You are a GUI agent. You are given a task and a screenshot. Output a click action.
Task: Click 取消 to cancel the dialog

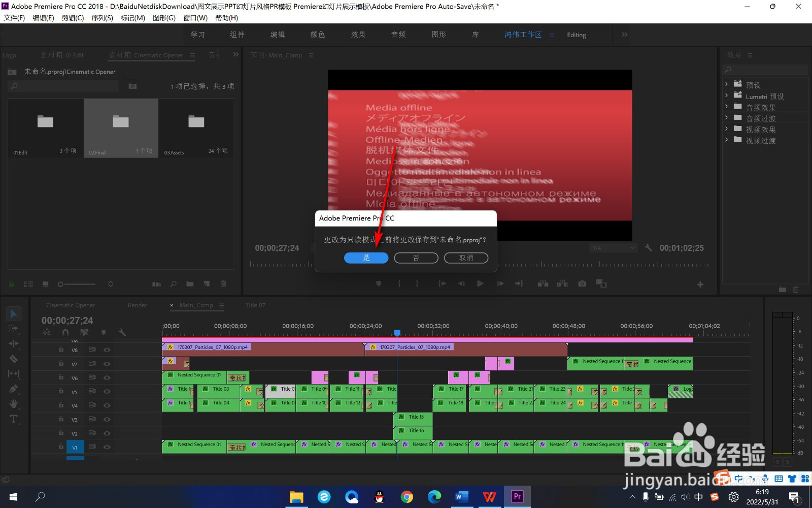pos(466,258)
